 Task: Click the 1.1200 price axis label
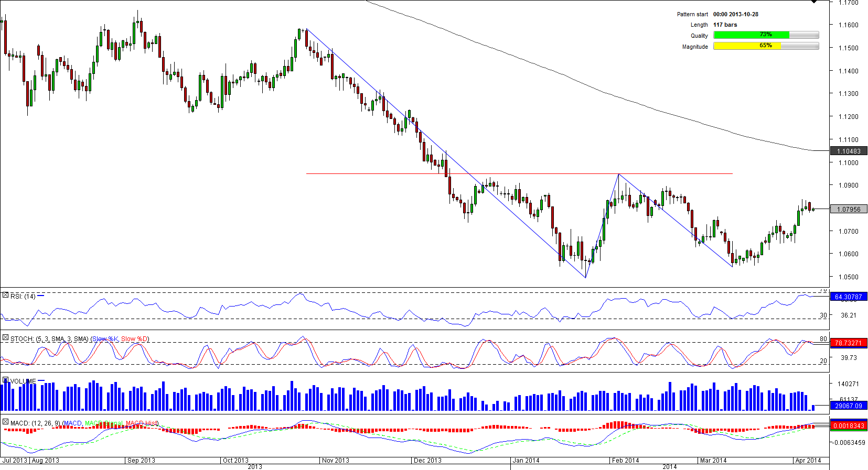(849, 117)
